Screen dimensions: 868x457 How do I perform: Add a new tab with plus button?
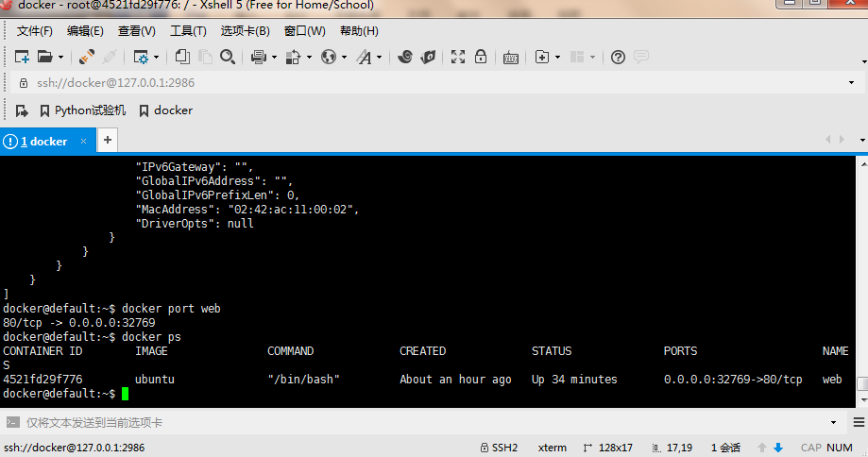(108, 140)
